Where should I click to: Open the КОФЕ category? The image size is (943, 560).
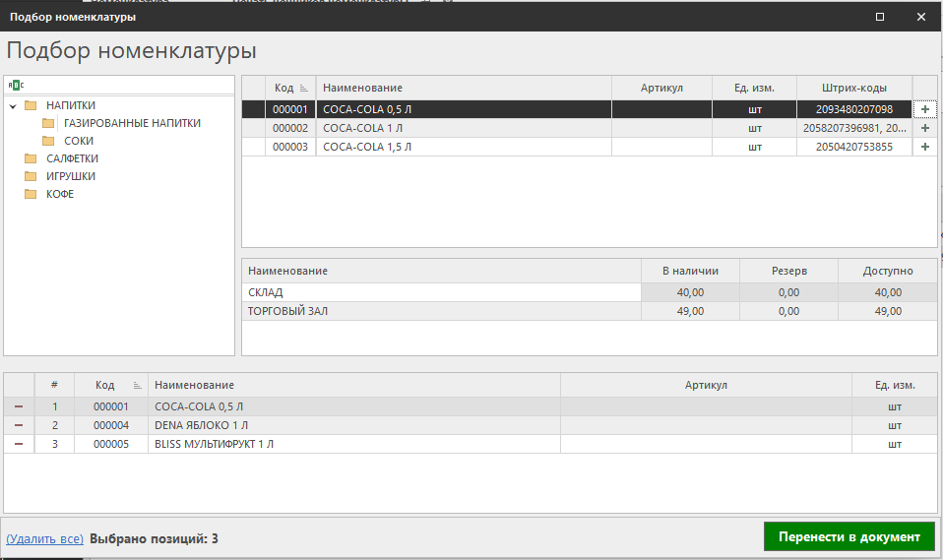(60, 194)
